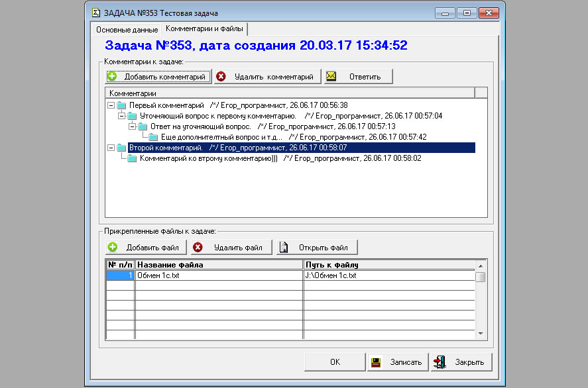This screenshot has width=588, height=388.
Task: Collapse the Первый комментарий tree node
Action: [x=110, y=105]
